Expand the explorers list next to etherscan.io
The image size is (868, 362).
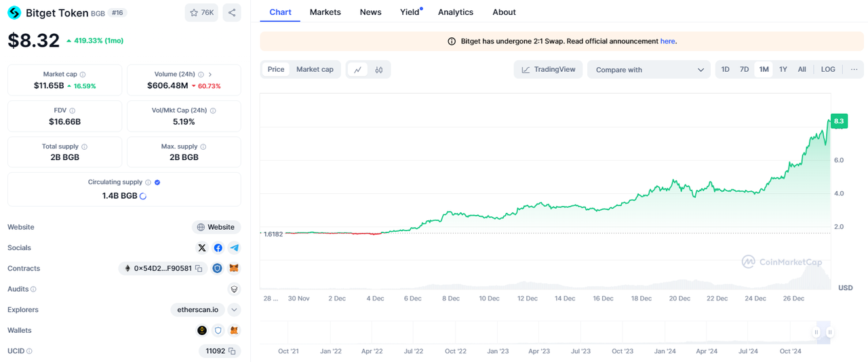pos(234,310)
